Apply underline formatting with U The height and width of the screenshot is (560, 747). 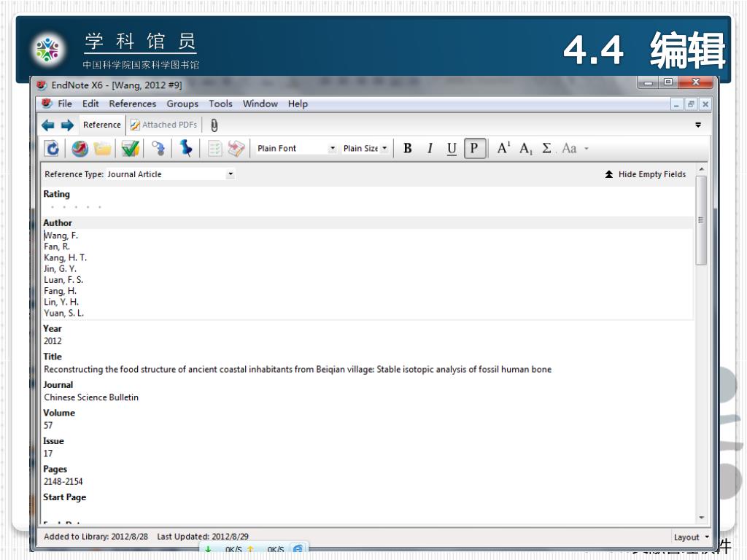(x=452, y=149)
